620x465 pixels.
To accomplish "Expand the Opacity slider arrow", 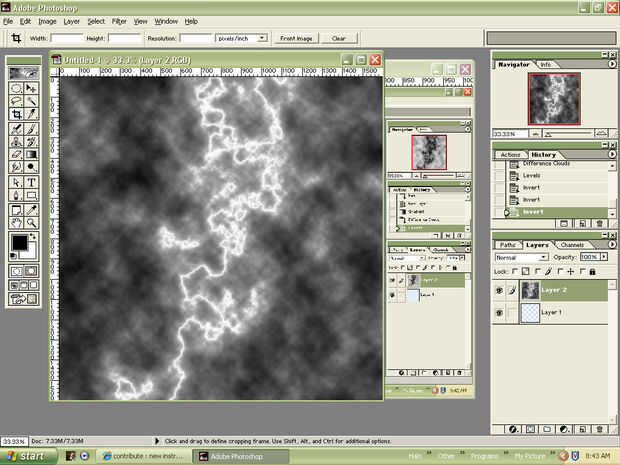I will 603,257.
